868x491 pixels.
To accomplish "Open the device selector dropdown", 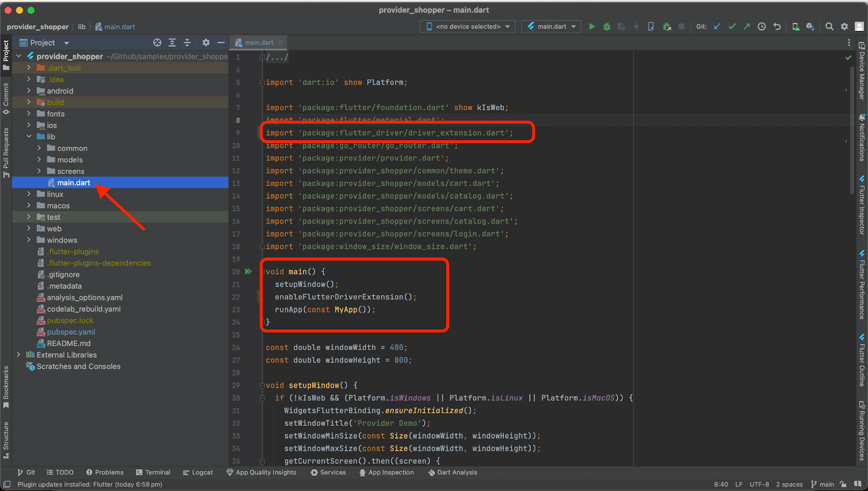I will tap(467, 26).
